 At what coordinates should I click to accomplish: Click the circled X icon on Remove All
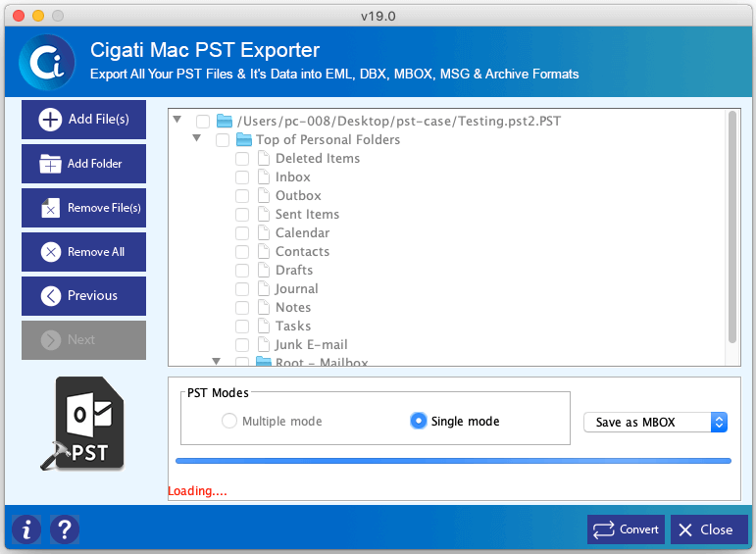point(51,252)
